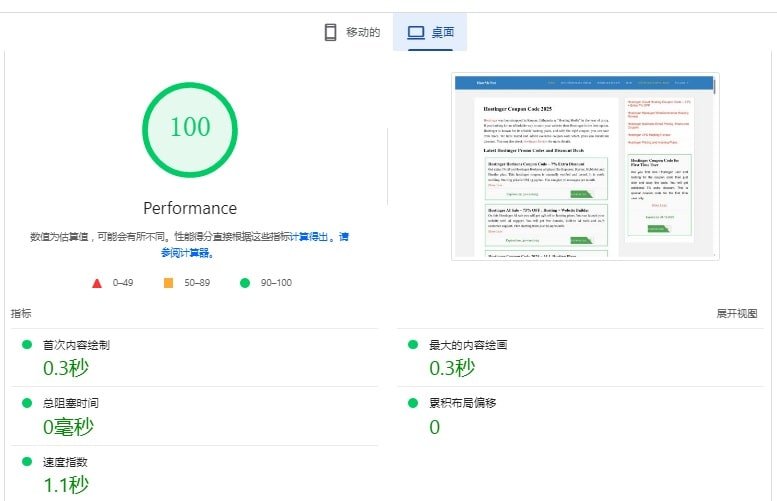777x501 pixels.
Task: Open the page screenshot thumbnail
Action: [585, 166]
